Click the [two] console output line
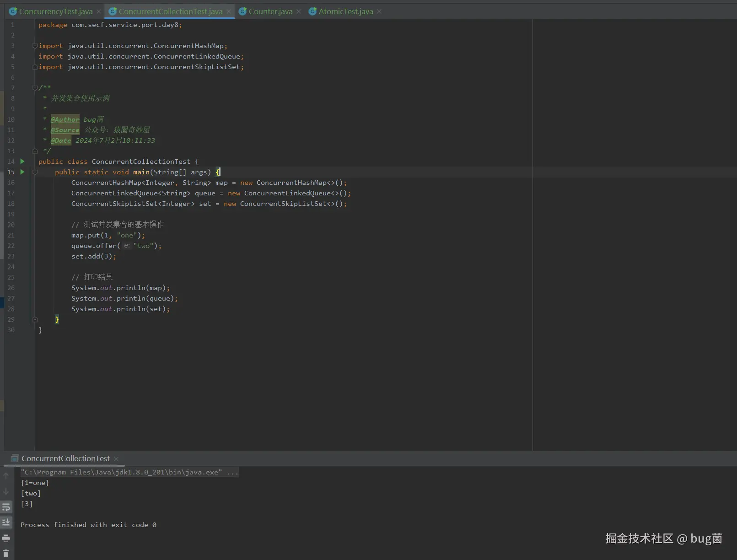Screen dimensions: 737x560 click(x=31, y=493)
